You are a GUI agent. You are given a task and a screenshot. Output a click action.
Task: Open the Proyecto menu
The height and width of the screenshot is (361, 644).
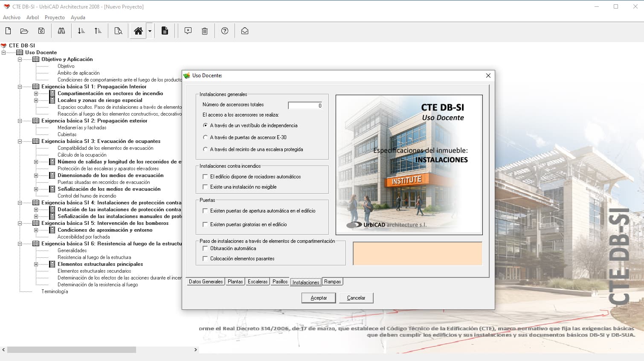(x=55, y=17)
